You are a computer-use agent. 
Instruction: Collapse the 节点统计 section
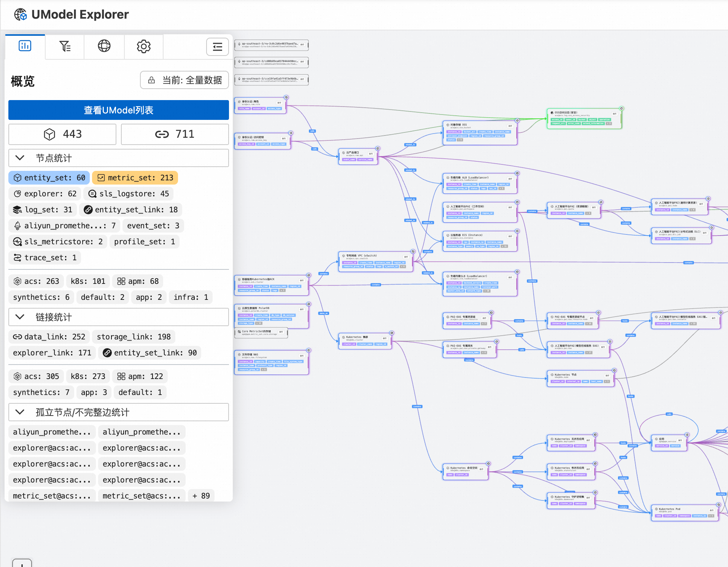[x=119, y=158]
